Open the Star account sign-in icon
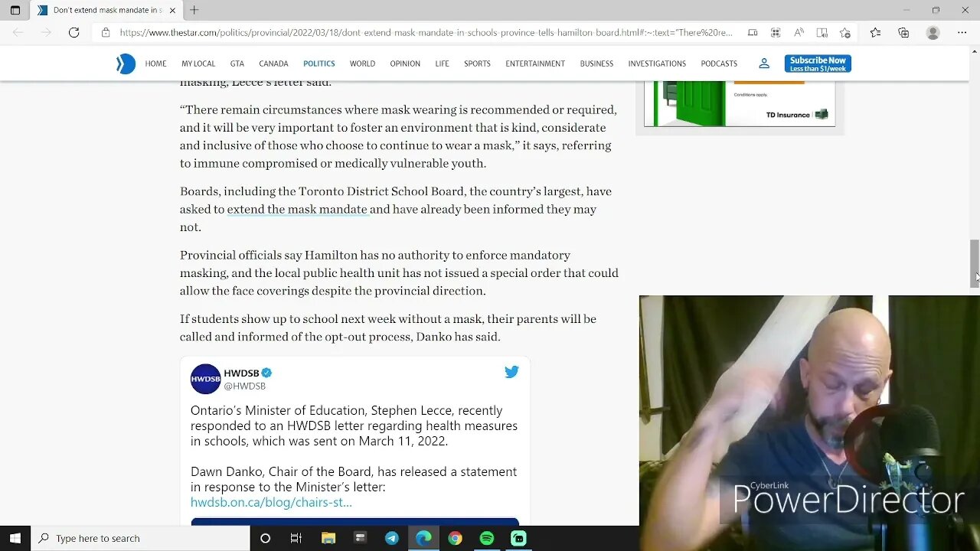The image size is (980, 551). (764, 64)
